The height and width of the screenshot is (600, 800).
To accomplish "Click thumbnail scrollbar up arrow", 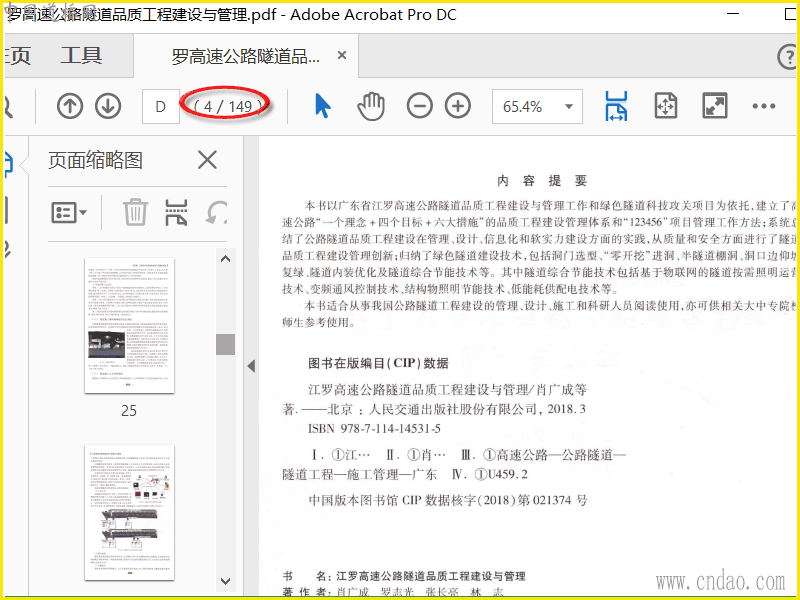I will coord(226,259).
